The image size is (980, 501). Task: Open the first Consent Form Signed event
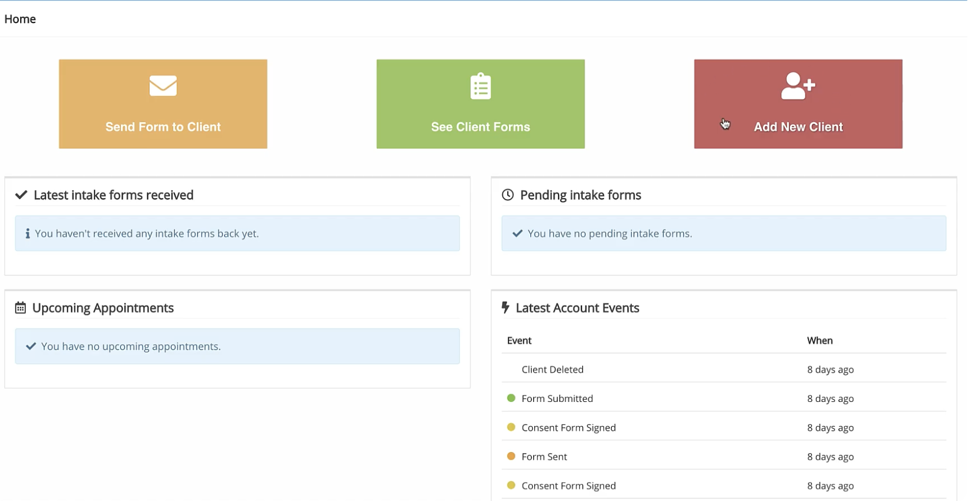tap(724, 427)
